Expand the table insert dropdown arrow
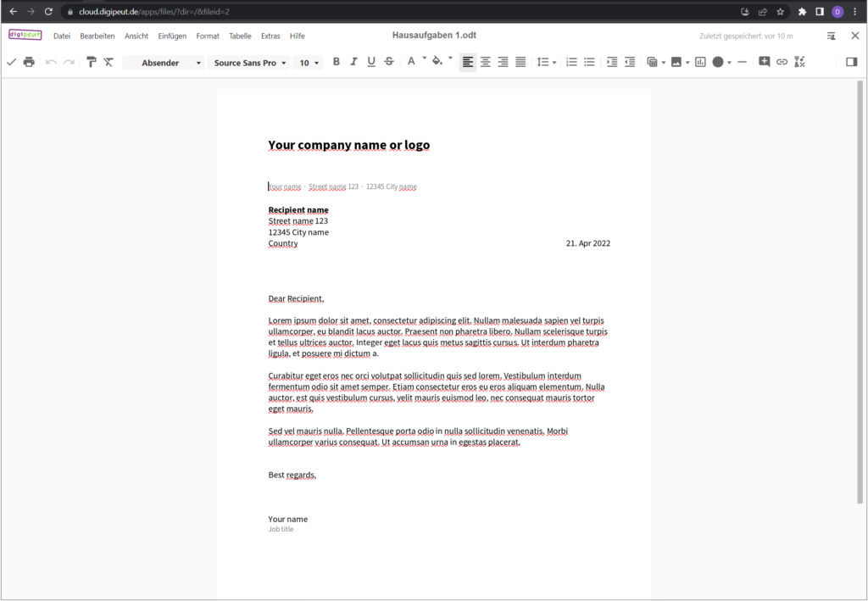 point(663,63)
